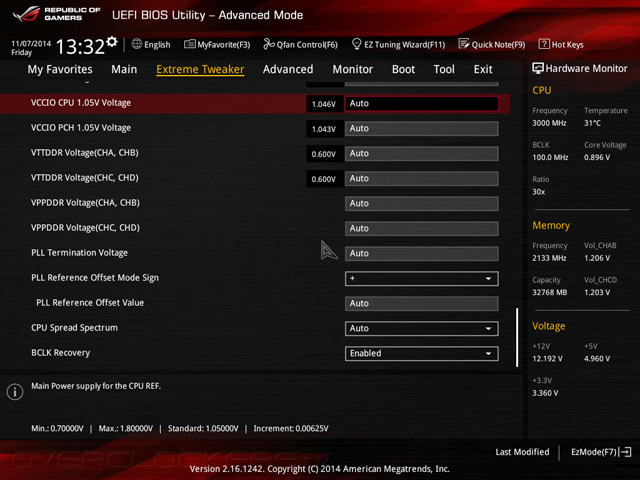Click the 1.046V current voltage readout

(x=324, y=104)
